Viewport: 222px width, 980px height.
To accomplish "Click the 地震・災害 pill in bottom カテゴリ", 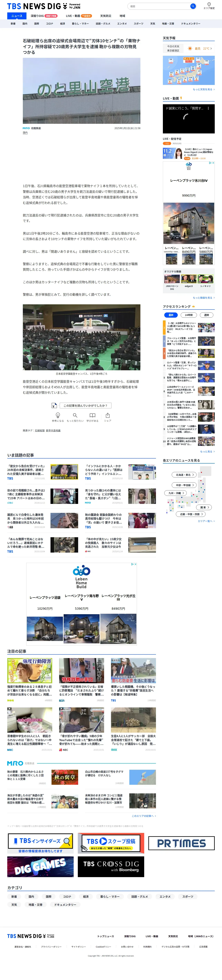I will [35, 905].
